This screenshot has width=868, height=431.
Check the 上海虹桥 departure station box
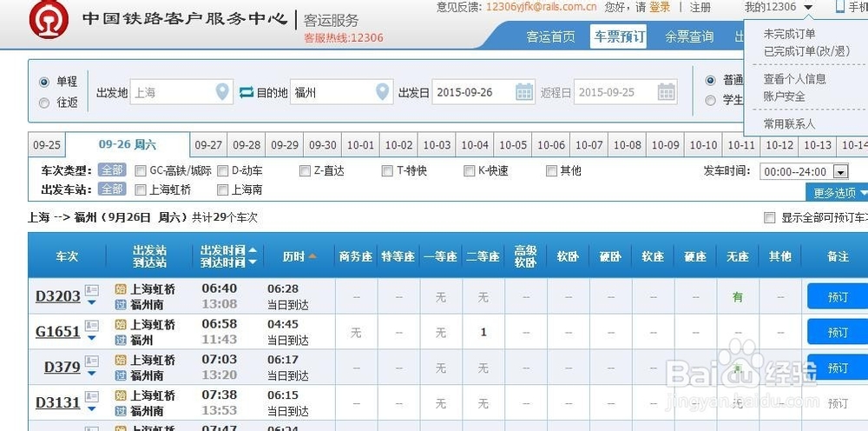click(x=141, y=190)
